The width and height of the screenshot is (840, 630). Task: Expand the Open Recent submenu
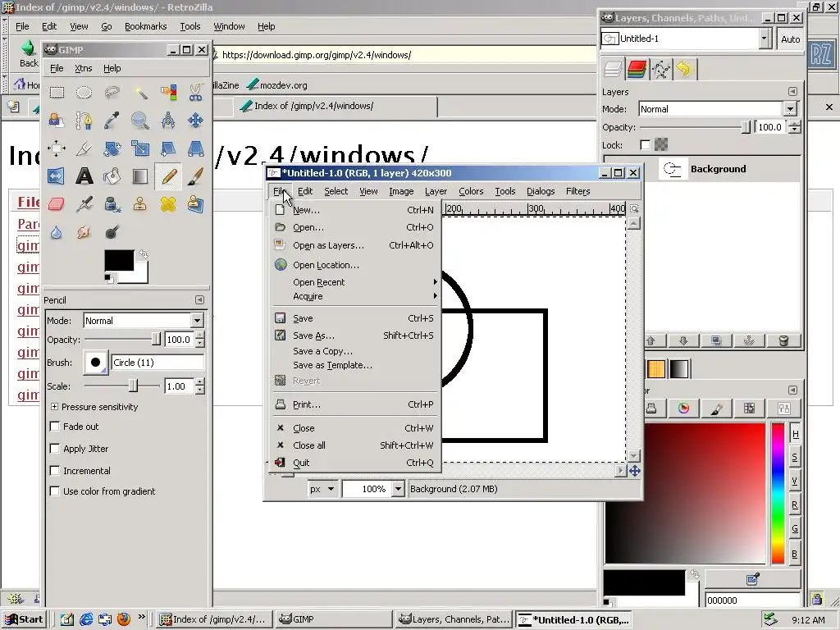(x=356, y=282)
